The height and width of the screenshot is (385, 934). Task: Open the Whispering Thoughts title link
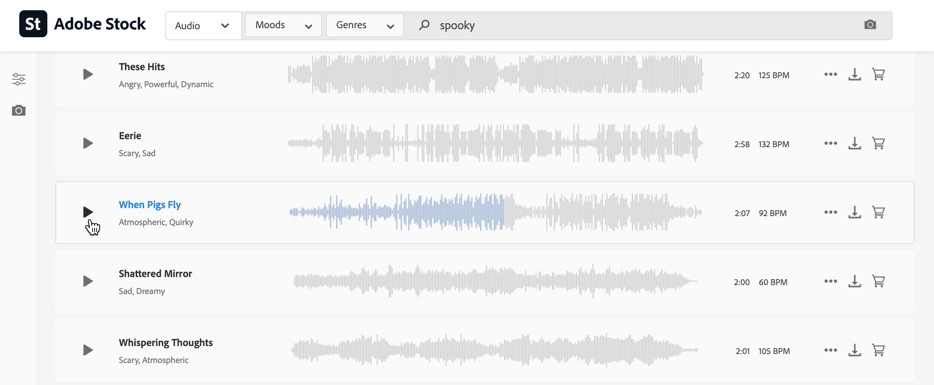pyautogui.click(x=166, y=343)
